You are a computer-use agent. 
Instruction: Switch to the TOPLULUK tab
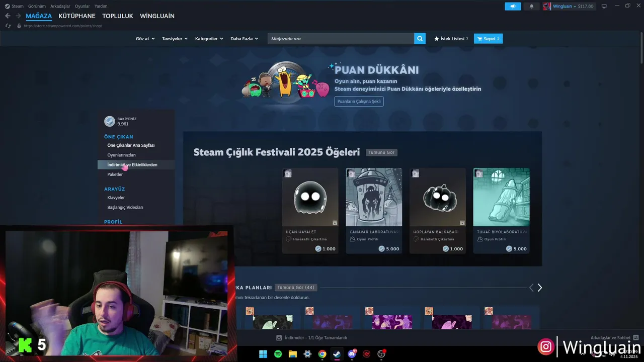[118, 16]
